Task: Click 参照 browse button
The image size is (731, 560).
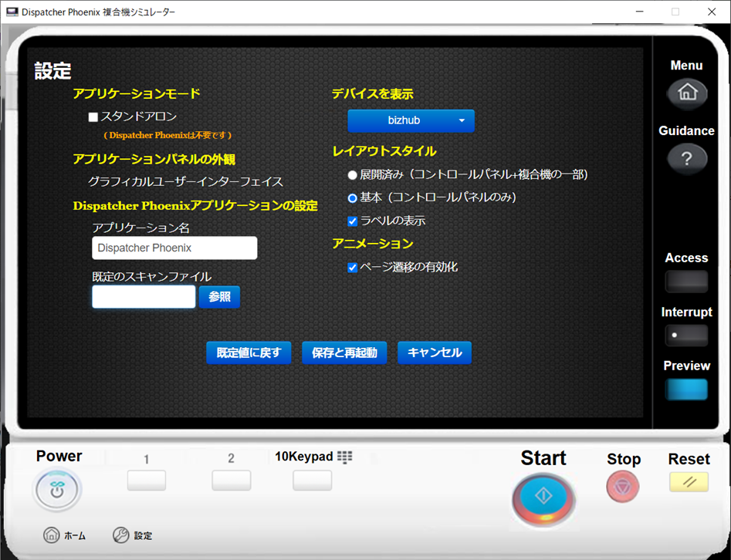Action: tap(219, 297)
